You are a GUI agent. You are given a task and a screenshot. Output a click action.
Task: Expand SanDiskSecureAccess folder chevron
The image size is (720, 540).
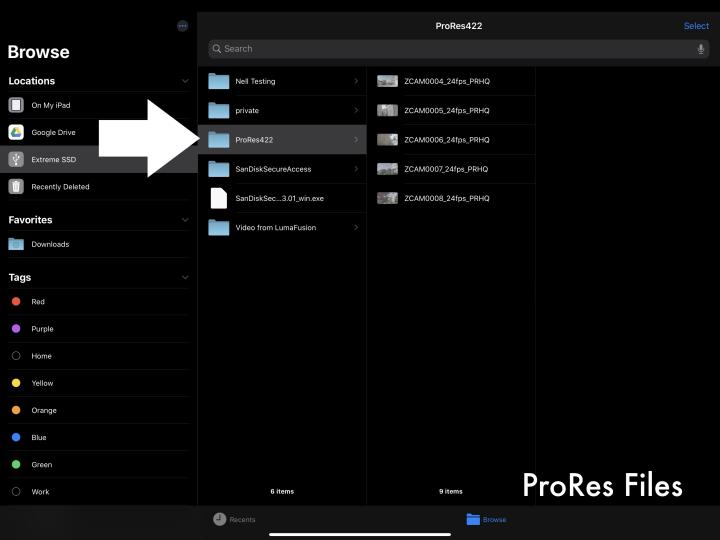[x=356, y=169]
